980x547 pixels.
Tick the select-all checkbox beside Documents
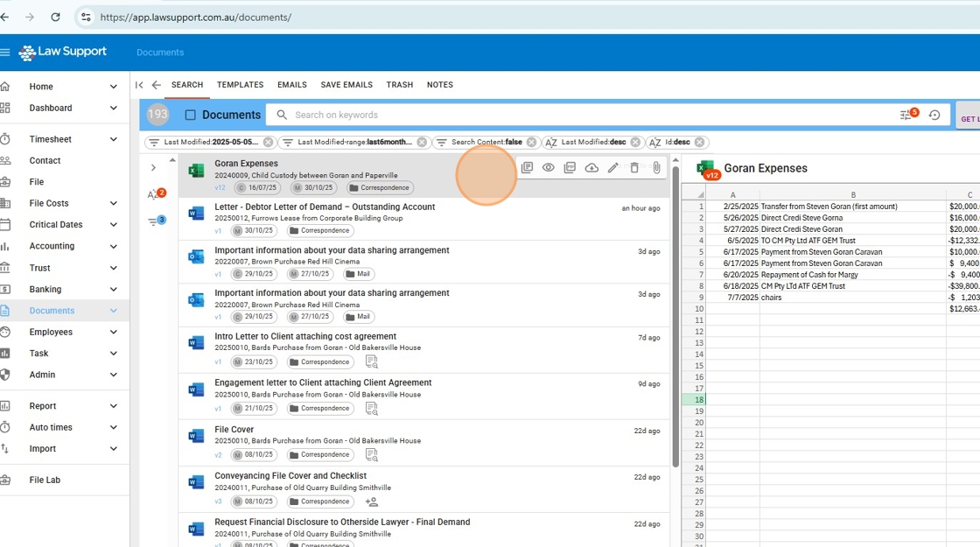pyautogui.click(x=190, y=115)
